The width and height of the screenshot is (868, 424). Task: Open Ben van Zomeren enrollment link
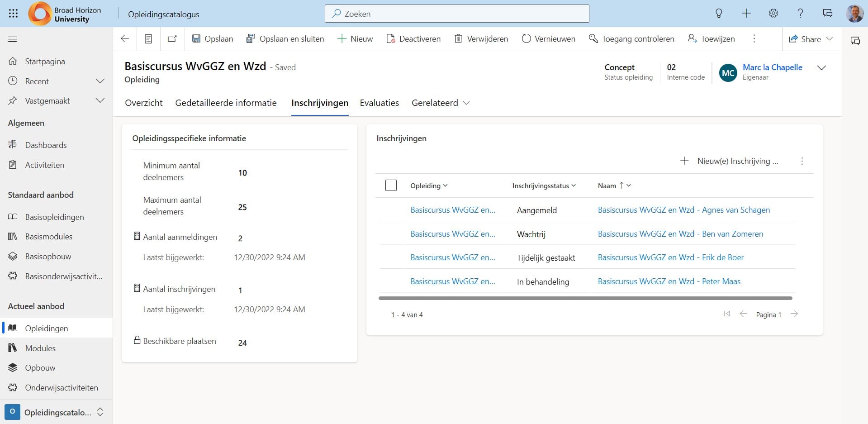tap(680, 234)
